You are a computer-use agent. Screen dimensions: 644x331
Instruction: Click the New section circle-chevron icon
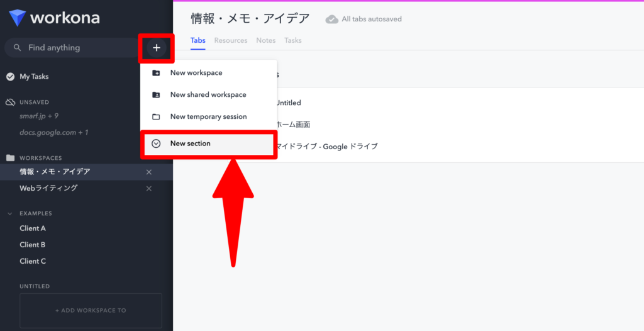[x=156, y=143]
